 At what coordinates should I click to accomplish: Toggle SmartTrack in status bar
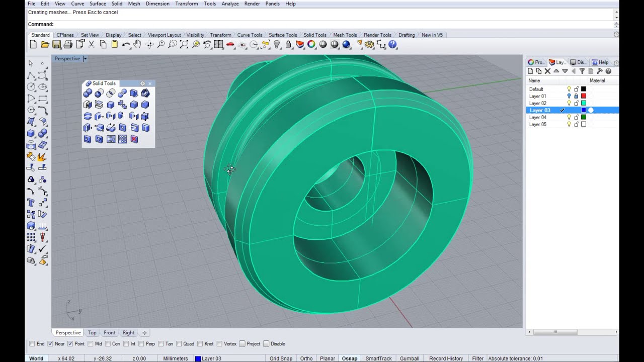click(379, 358)
